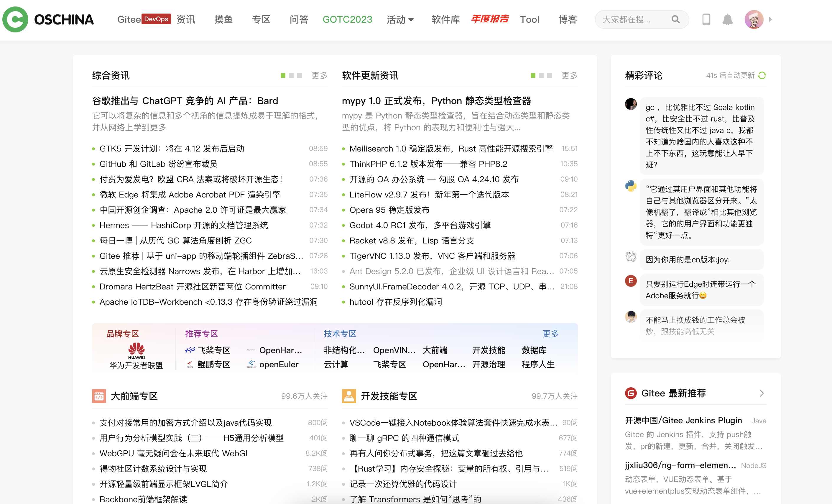Click the openEuler logo icon
Screen dimensions: 832x504
[x=251, y=364]
